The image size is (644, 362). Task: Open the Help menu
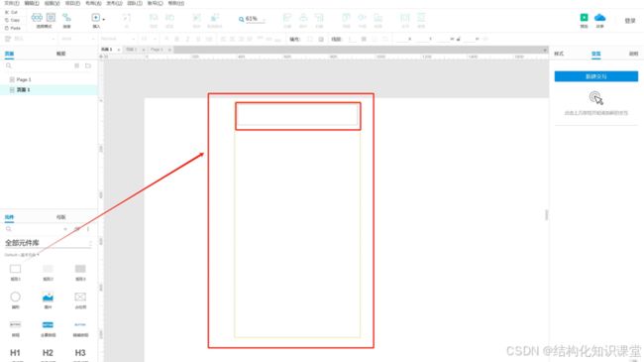point(175,3)
